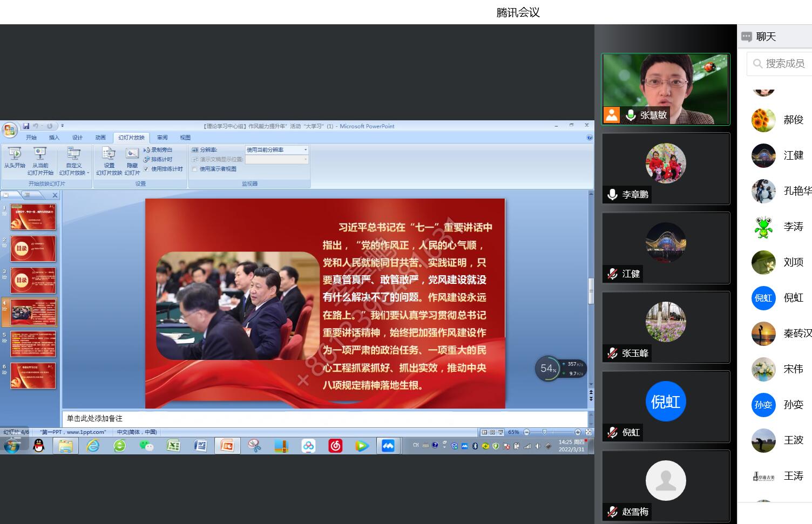
Task: Open the 分辨率 resolution dropdown
Action: coord(277,149)
